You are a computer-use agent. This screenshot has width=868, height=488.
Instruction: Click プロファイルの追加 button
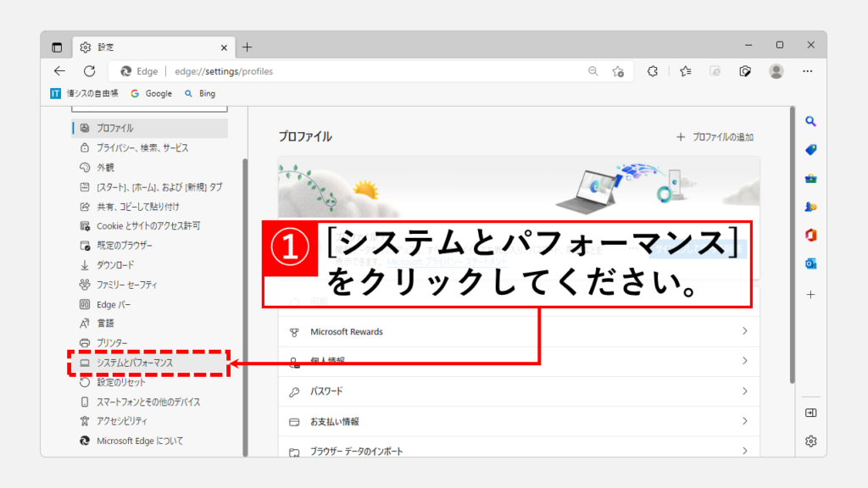pyautogui.click(x=715, y=137)
